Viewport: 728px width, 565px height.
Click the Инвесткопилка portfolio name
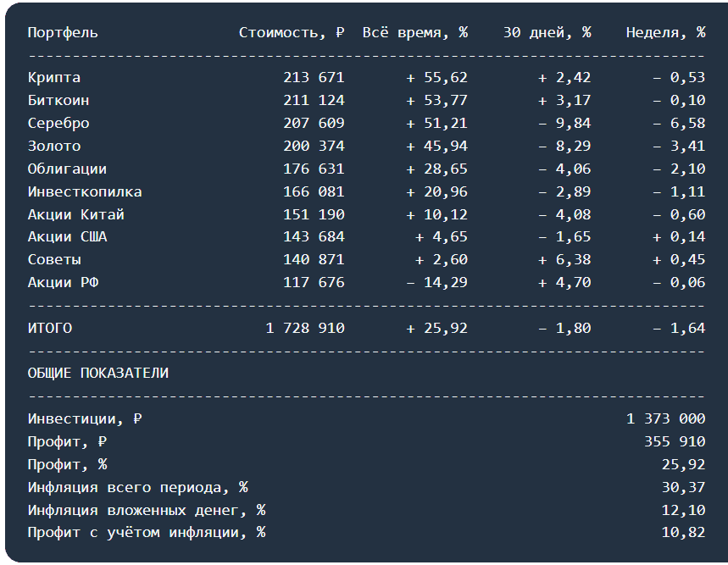click(x=85, y=191)
